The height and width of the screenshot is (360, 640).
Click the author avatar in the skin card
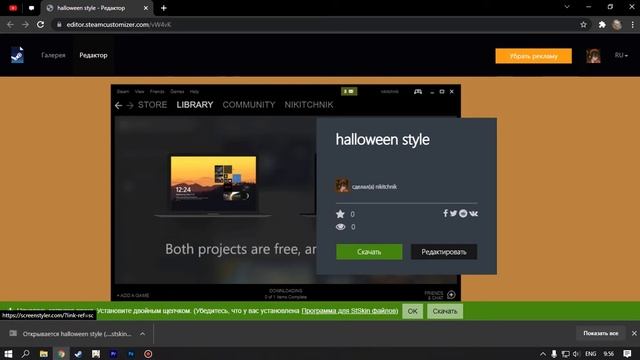coord(342,186)
